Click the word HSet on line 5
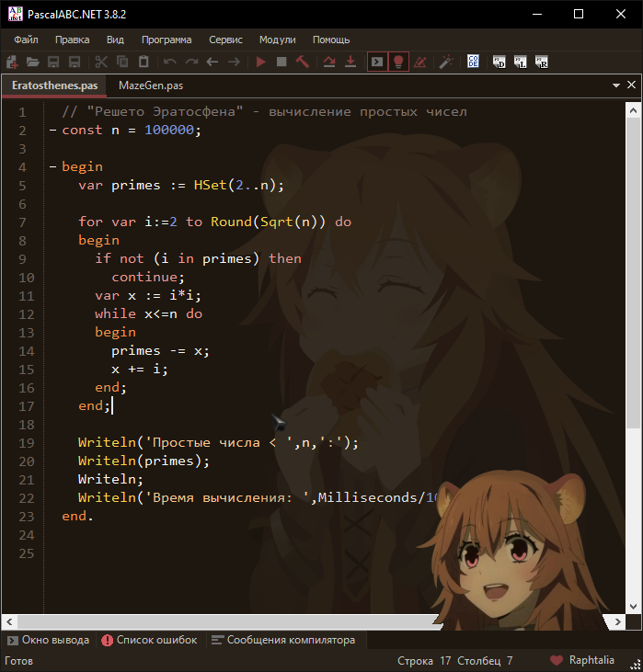The image size is (643, 672). (x=210, y=185)
